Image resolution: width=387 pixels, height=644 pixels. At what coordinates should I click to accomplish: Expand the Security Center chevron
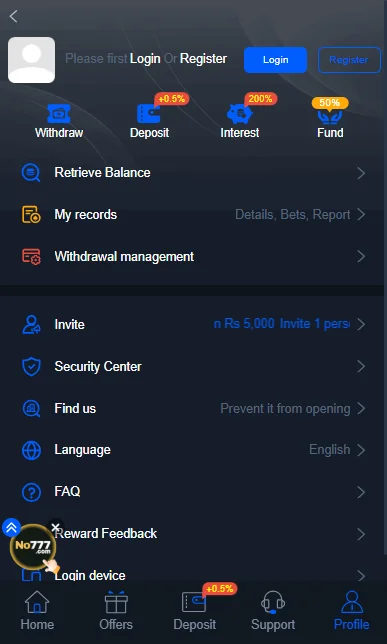tap(361, 366)
